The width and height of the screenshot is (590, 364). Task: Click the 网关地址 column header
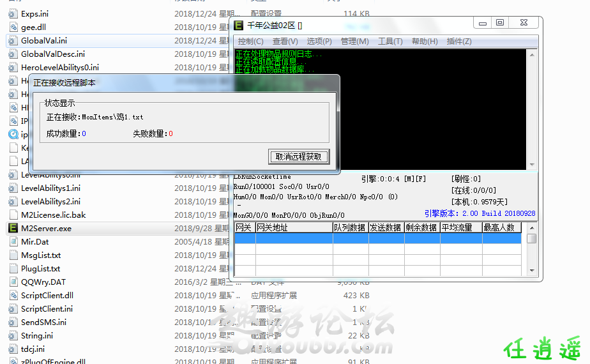294,227
